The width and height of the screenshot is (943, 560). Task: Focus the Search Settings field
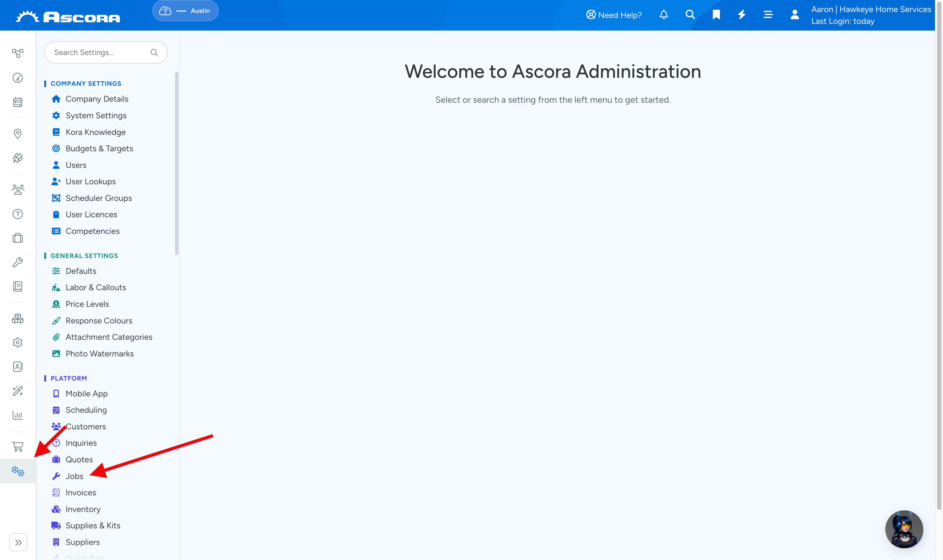point(106,53)
